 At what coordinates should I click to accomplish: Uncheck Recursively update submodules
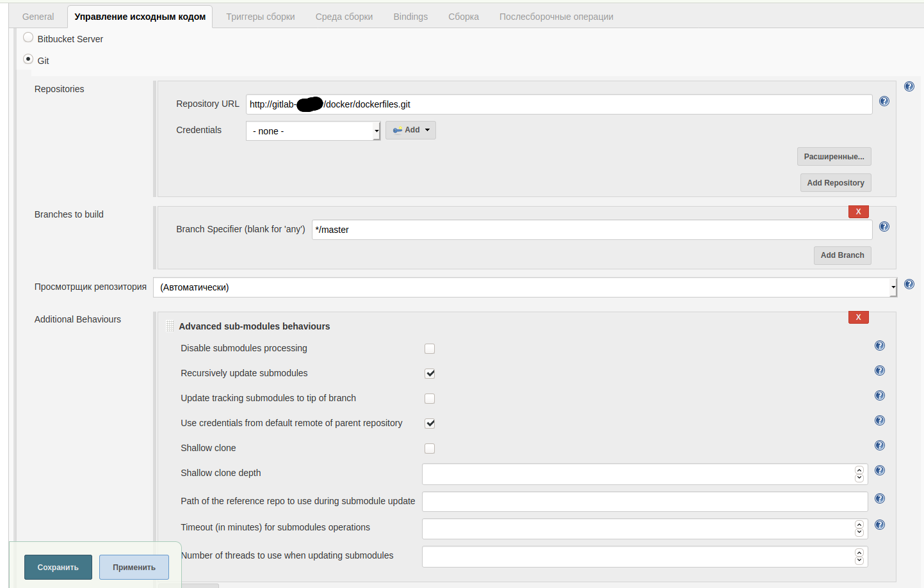click(x=430, y=374)
